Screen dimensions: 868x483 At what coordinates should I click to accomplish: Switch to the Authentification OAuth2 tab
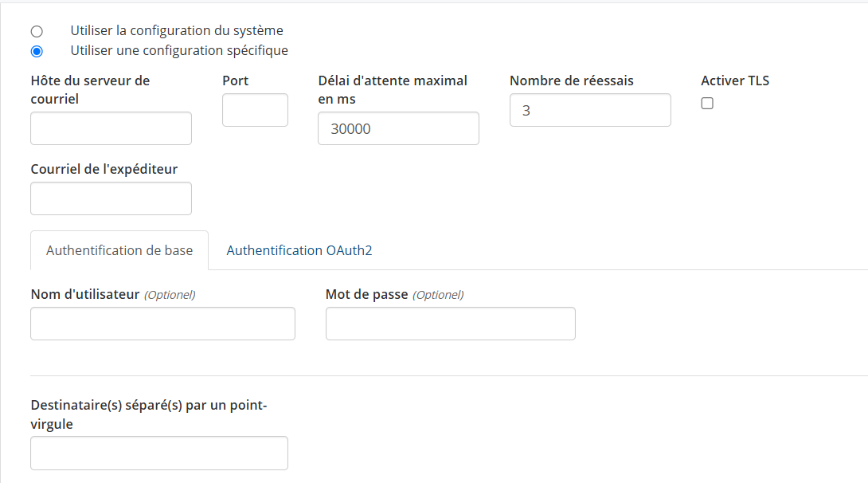pos(299,249)
